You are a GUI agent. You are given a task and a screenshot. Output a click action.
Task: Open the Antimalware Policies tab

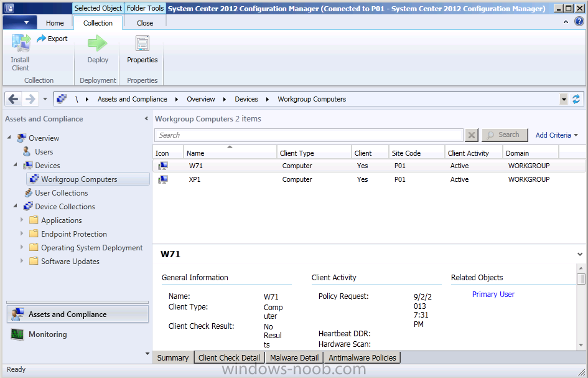tap(362, 357)
